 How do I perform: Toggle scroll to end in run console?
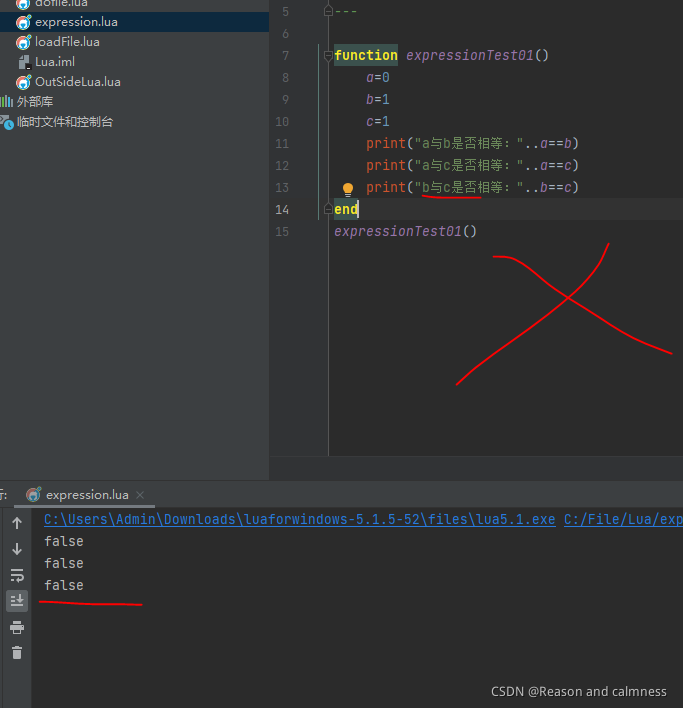click(17, 601)
